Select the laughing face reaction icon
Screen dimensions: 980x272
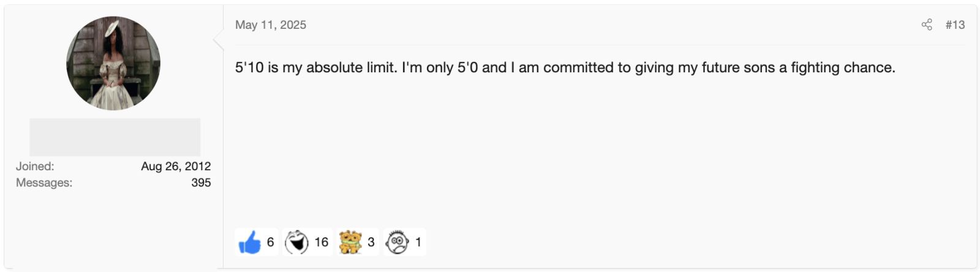point(297,242)
